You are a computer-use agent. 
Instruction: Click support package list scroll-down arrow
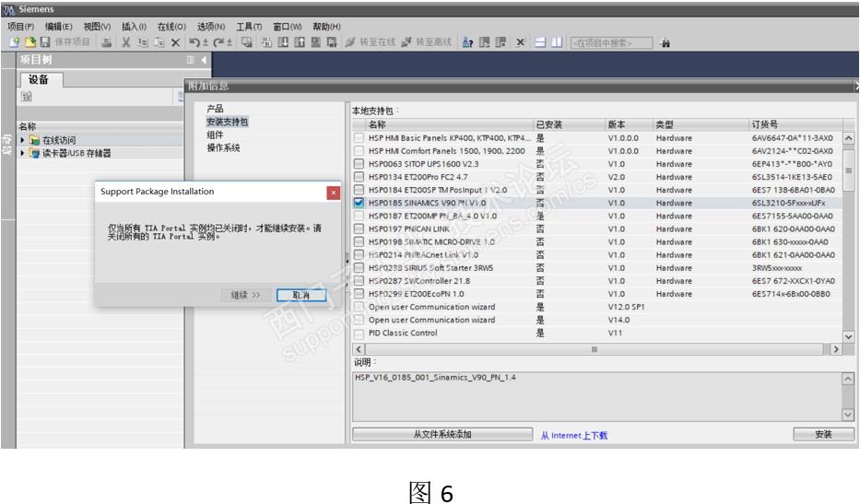pyautogui.click(x=848, y=336)
